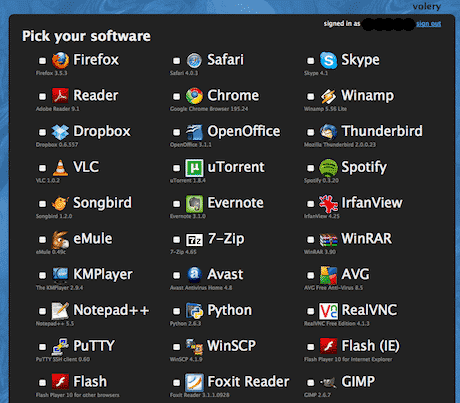
Task: Click the Winamp label text
Action: click(367, 96)
